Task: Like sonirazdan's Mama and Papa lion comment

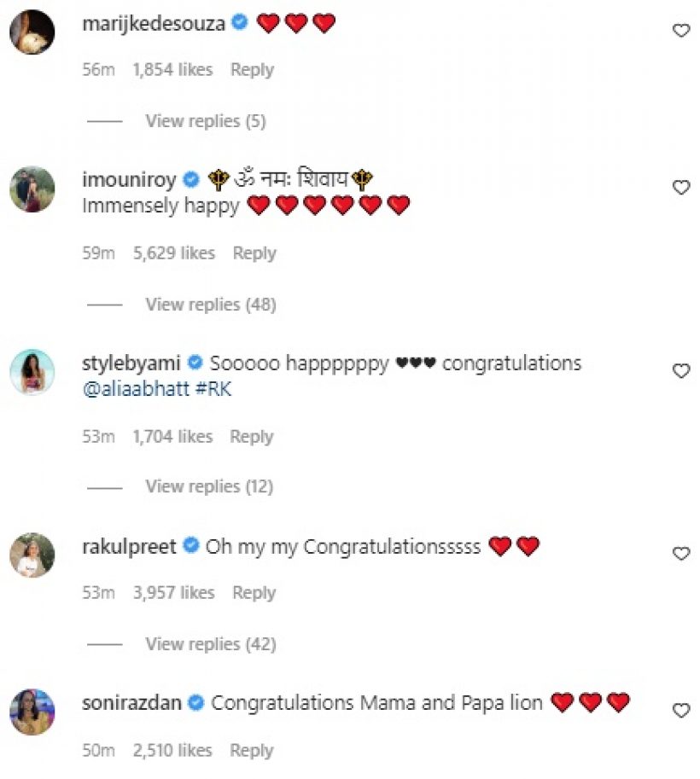Action: click(x=680, y=710)
